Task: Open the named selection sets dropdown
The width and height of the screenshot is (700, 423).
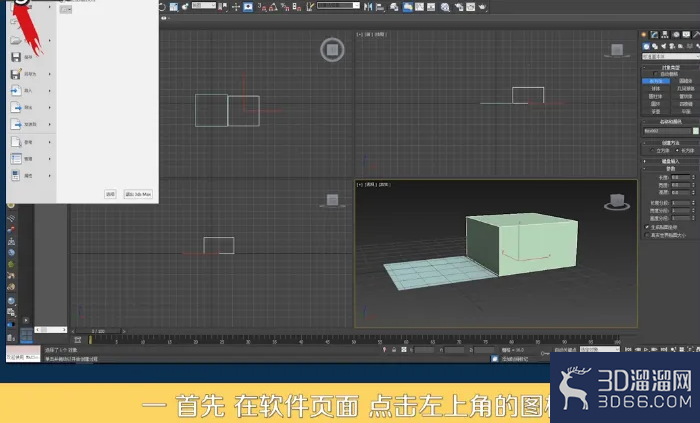Action: coord(338,5)
